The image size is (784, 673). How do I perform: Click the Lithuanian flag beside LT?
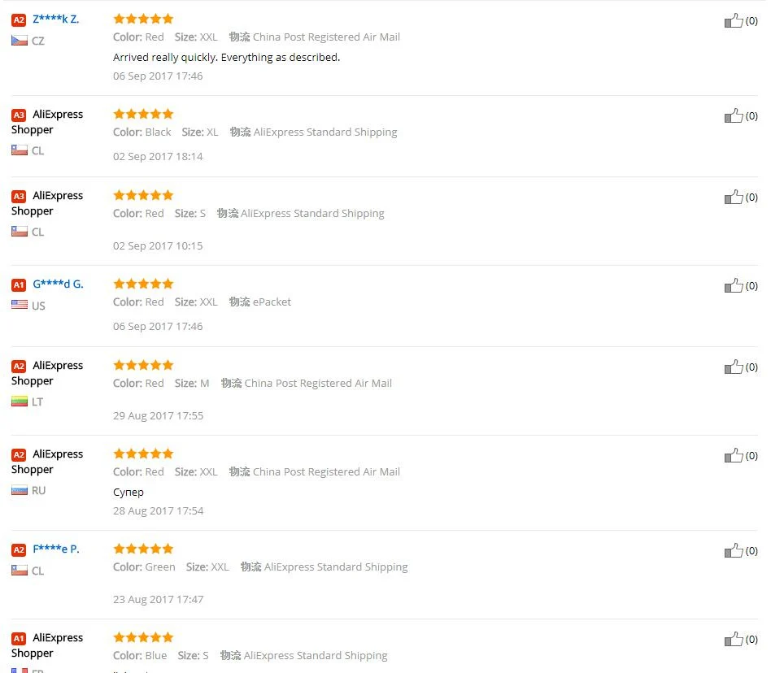pyautogui.click(x=20, y=402)
